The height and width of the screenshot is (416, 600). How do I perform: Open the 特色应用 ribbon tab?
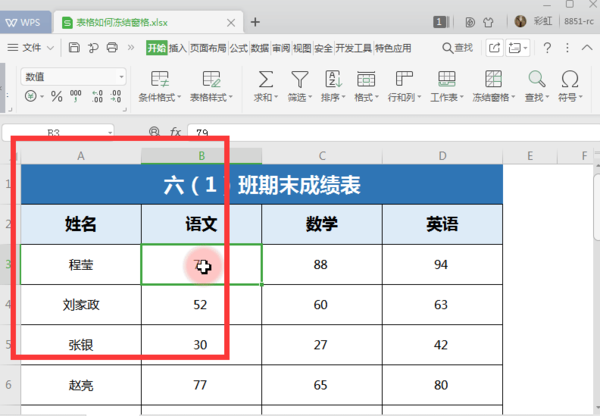point(393,48)
